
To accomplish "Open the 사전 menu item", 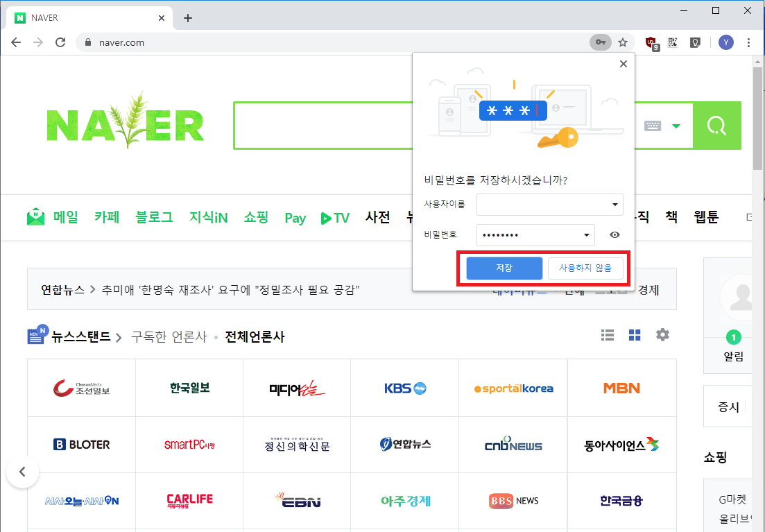I will pos(377,216).
